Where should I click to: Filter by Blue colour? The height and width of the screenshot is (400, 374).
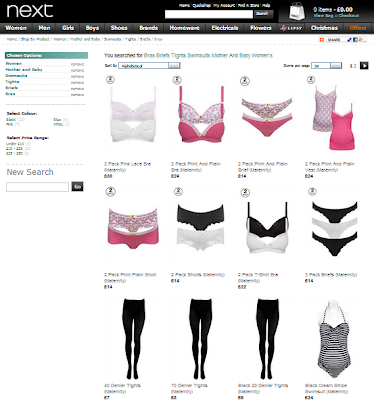[57, 119]
